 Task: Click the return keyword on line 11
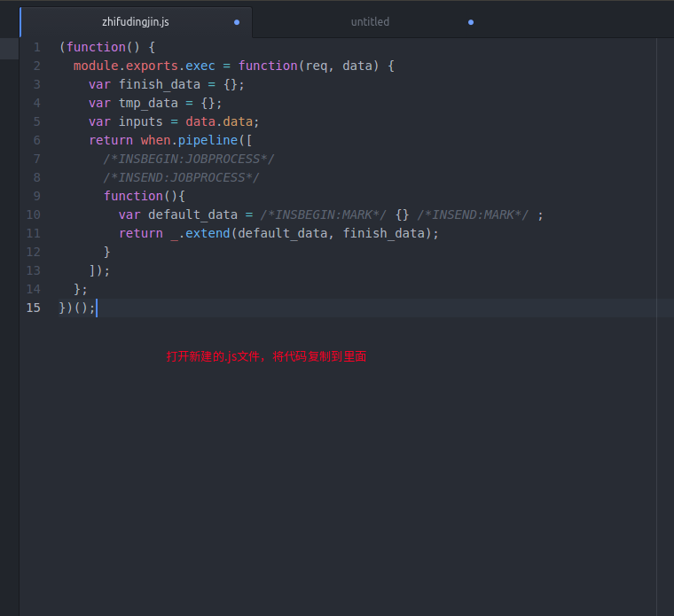coord(141,233)
